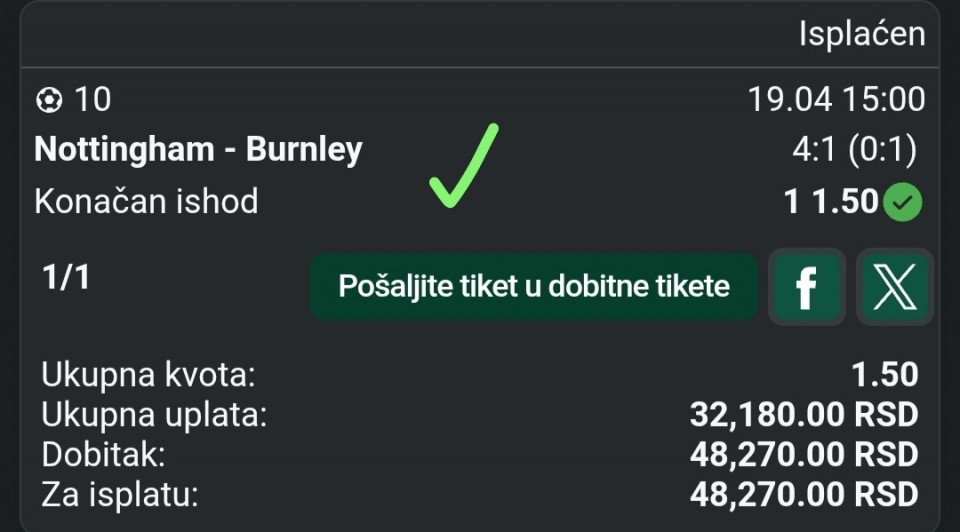The image size is (960, 532).
Task: Click the match number 10
Action: click(x=93, y=99)
